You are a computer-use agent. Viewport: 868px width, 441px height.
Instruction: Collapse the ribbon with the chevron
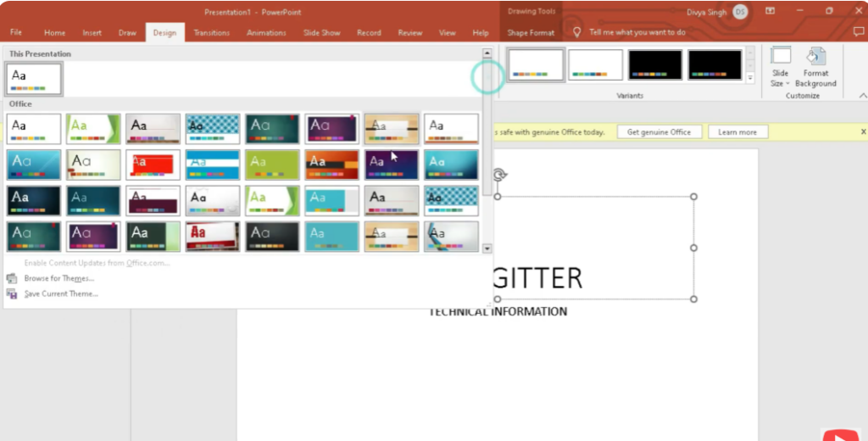coord(862,96)
